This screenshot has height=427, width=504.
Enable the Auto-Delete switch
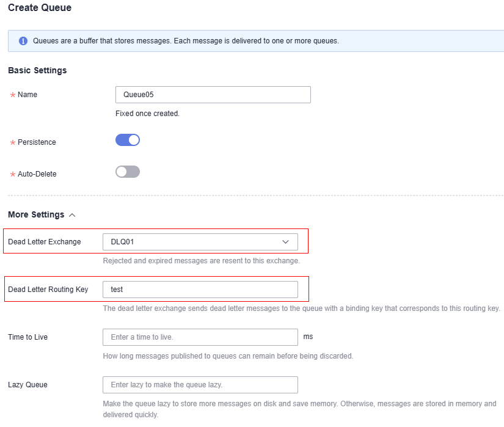pos(128,172)
